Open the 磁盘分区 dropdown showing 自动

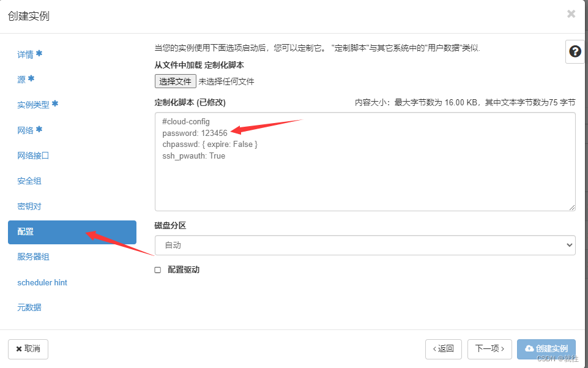click(x=364, y=245)
